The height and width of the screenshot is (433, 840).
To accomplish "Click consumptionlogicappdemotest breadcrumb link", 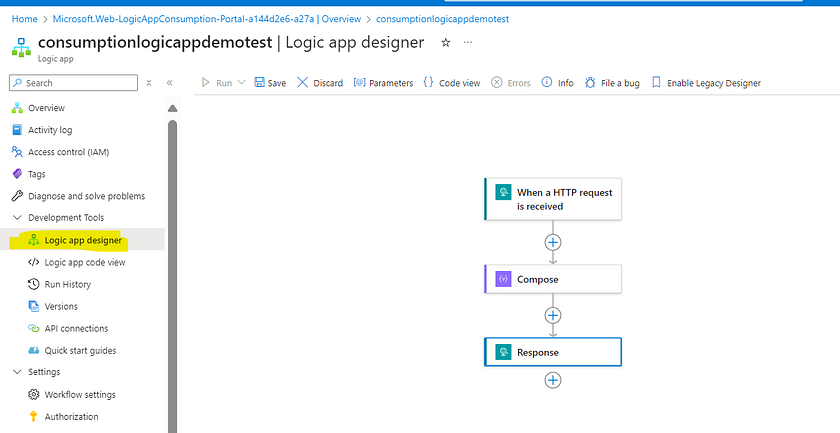I will coord(442,19).
